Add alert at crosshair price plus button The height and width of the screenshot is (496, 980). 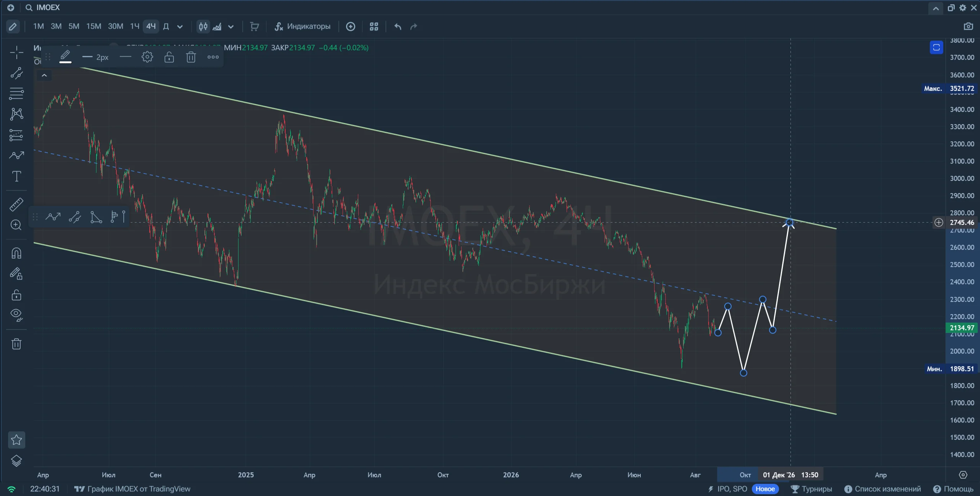point(939,223)
